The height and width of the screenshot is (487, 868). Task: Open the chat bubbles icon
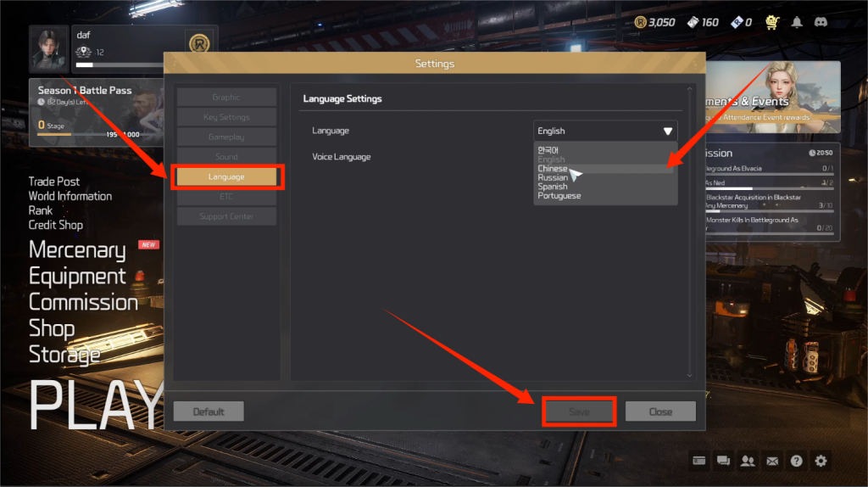(x=723, y=461)
